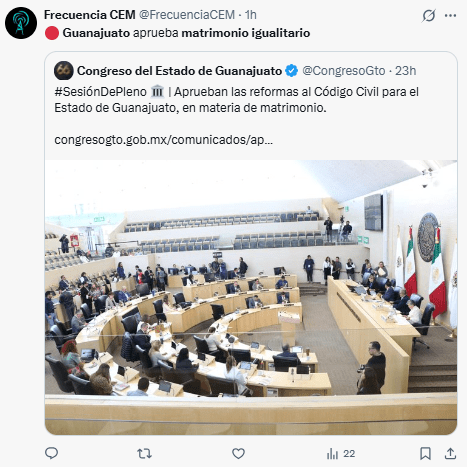Visit the @FrecuenciaCEM handle
Screen dimensions: 467x467
click(187, 15)
